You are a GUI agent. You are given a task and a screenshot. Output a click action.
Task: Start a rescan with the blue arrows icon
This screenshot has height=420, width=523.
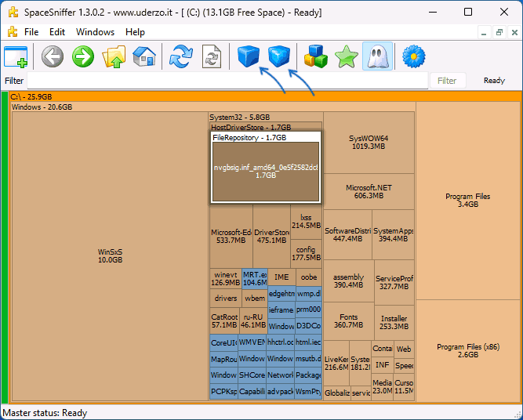click(181, 56)
